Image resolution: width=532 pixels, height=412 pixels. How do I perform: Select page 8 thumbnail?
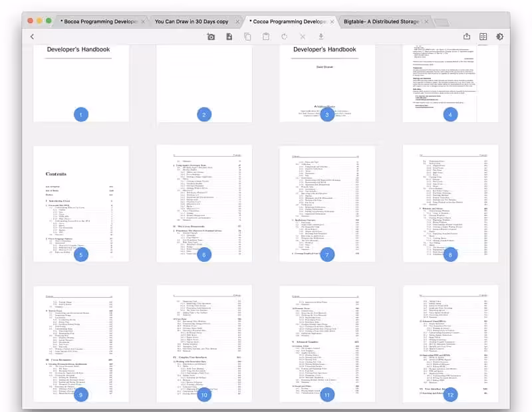451,204
